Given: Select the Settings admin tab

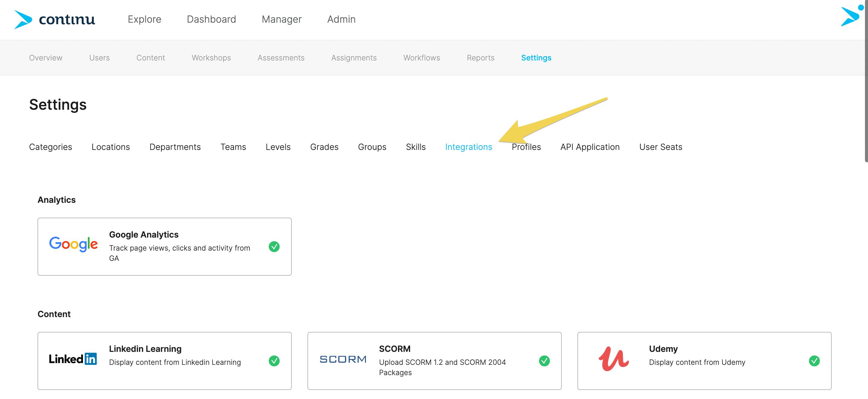Looking at the screenshot, I should pos(536,58).
